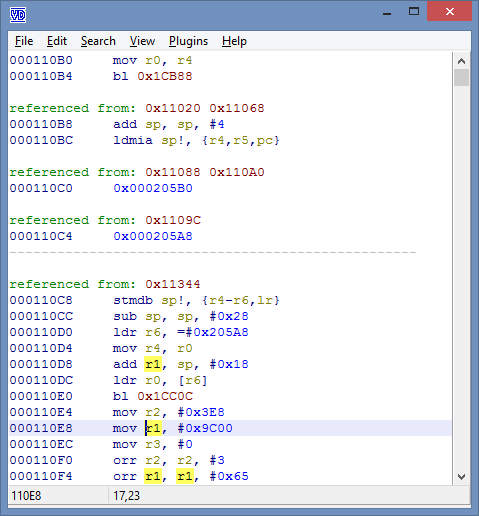This screenshot has height=516, width=479.
Task: Click immediate #0x9C00 in current line
Action: pyautogui.click(x=205, y=428)
